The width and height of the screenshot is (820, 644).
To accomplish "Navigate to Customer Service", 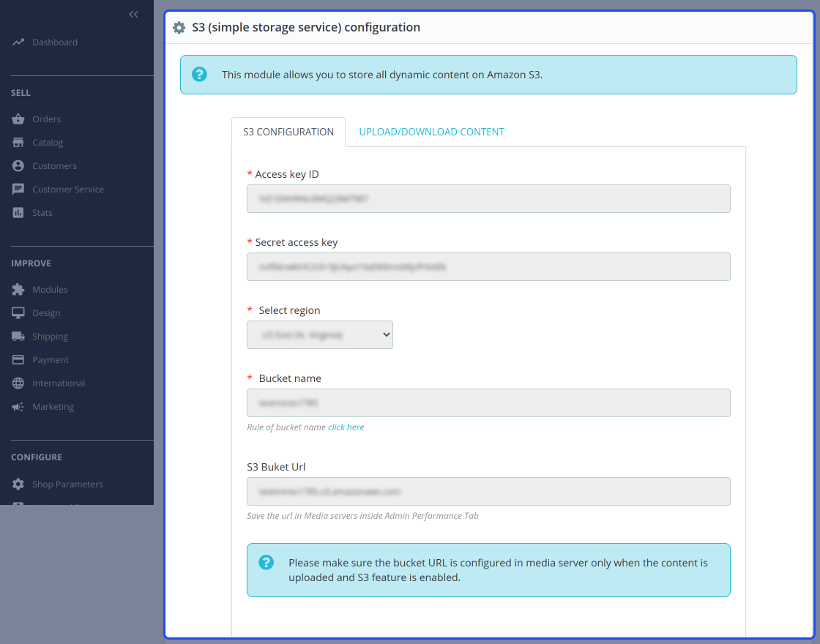I will click(68, 190).
